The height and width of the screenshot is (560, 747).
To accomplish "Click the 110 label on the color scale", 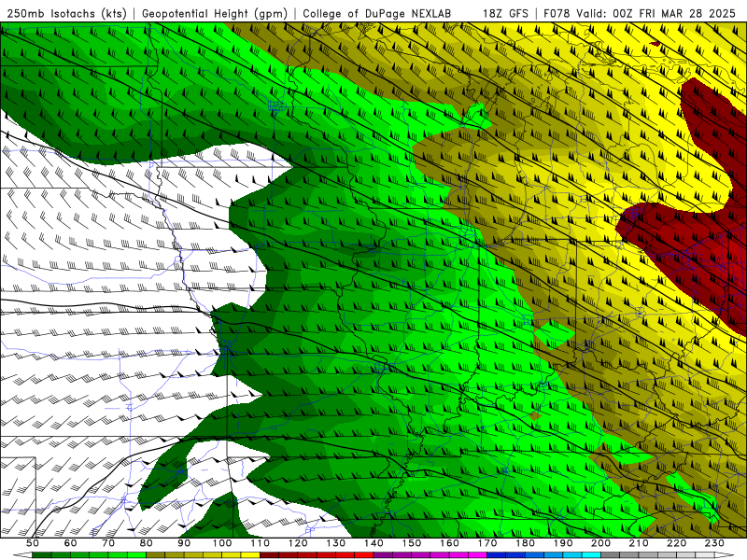I will (x=261, y=543).
